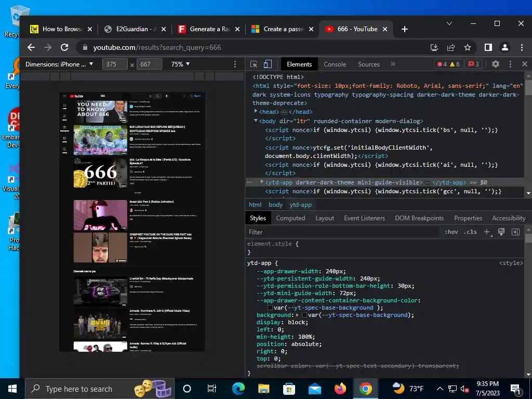Open the Sources tab

point(368,64)
